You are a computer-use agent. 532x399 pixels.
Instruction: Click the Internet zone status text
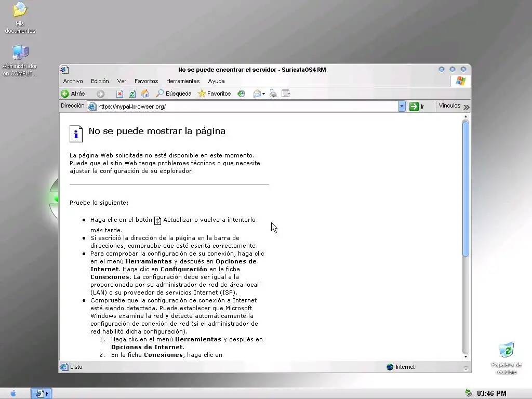pyautogui.click(x=405, y=367)
